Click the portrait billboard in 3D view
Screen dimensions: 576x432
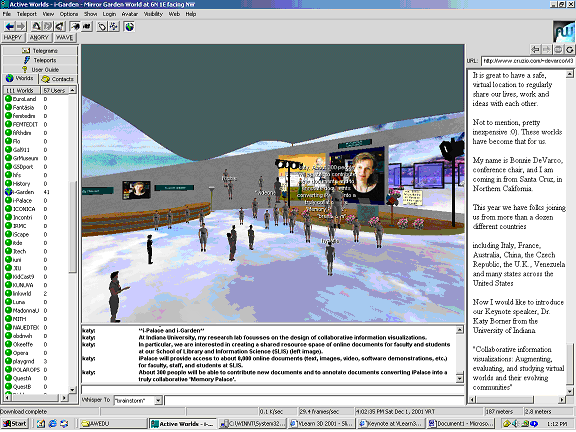[357, 176]
